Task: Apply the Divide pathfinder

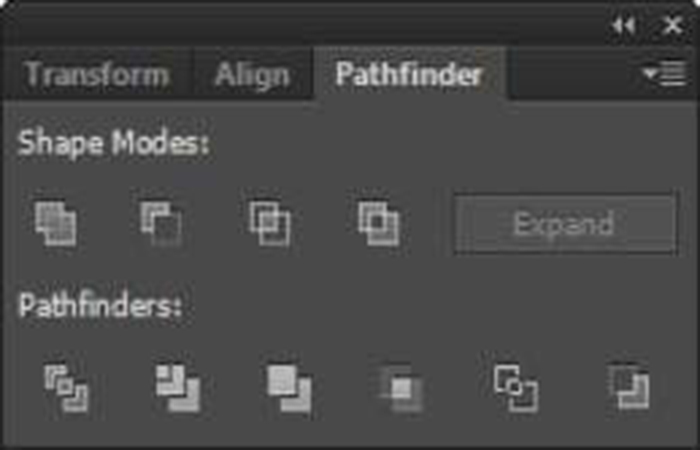Action: click(67, 388)
